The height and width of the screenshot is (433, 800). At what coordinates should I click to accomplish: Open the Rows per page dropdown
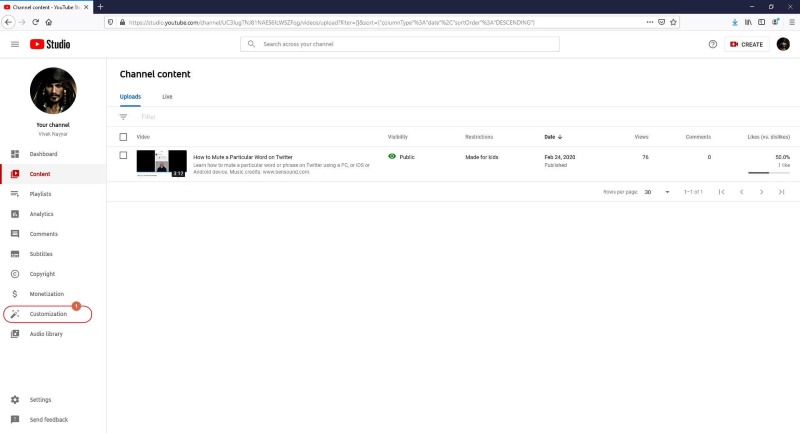click(657, 192)
